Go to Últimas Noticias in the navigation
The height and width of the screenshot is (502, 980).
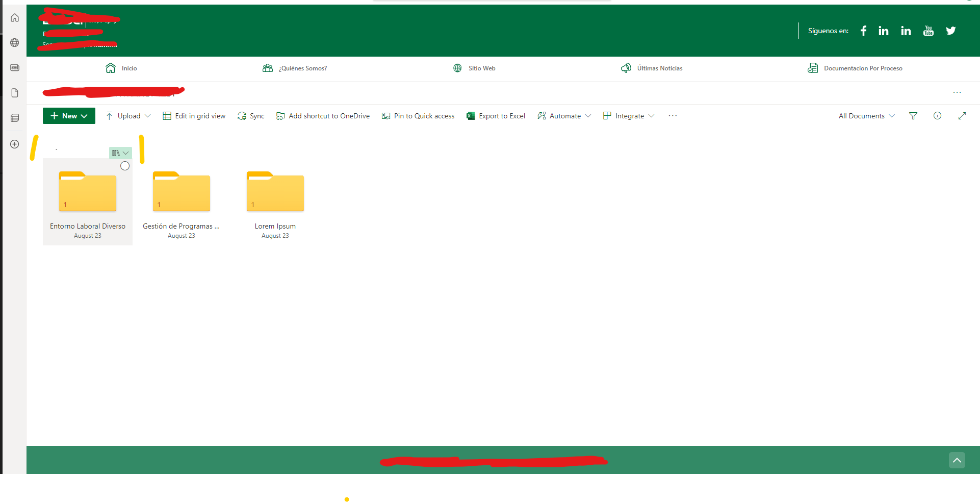tap(659, 68)
